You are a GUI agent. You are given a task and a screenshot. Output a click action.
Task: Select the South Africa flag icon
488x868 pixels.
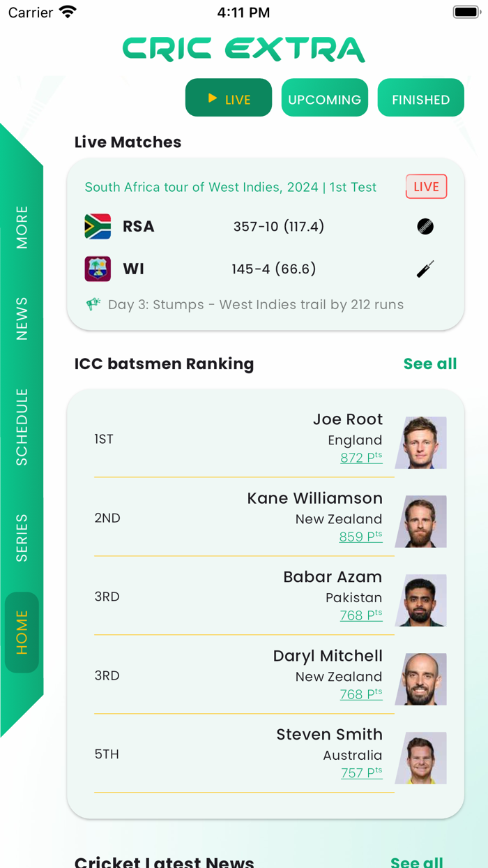98,226
